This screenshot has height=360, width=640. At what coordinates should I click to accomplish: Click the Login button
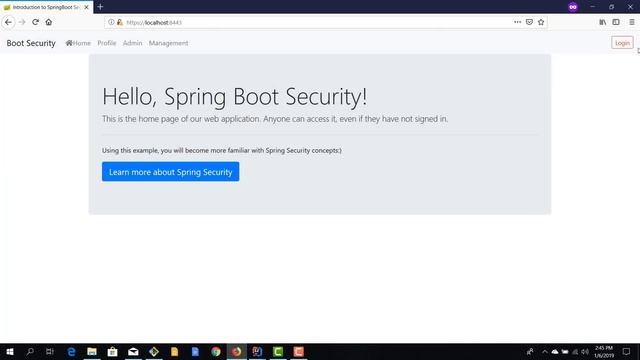(x=622, y=43)
